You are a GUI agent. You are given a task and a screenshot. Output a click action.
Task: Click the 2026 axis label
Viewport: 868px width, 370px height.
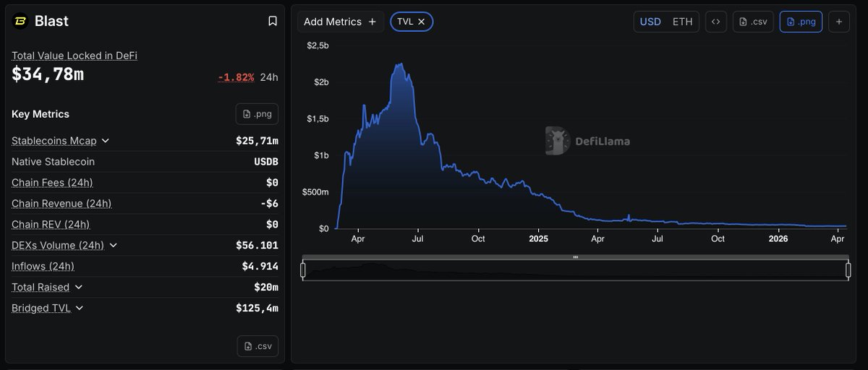[778, 238]
